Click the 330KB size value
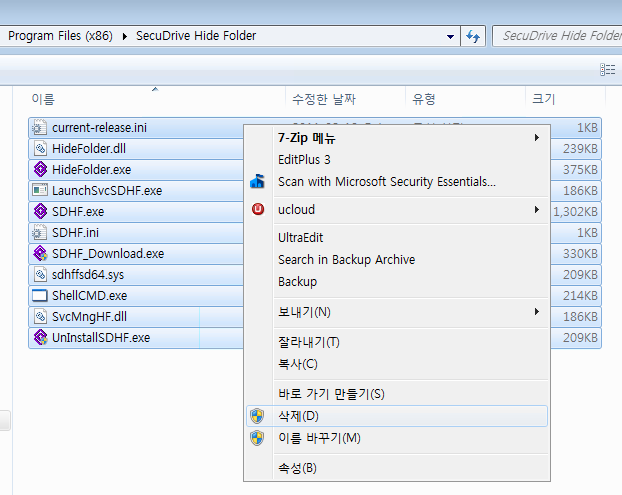Screen dimensions: 622x495 click(x=580, y=254)
